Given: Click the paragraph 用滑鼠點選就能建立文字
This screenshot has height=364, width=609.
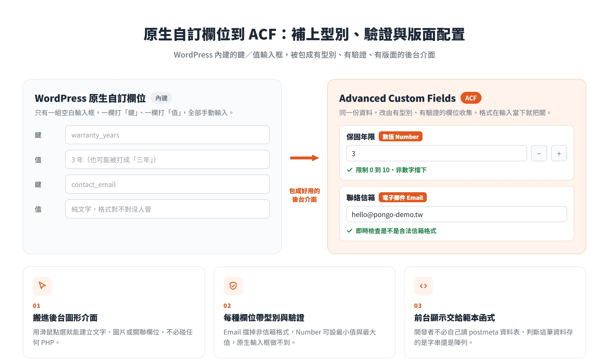Looking at the screenshot, I should [x=113, y=337].
